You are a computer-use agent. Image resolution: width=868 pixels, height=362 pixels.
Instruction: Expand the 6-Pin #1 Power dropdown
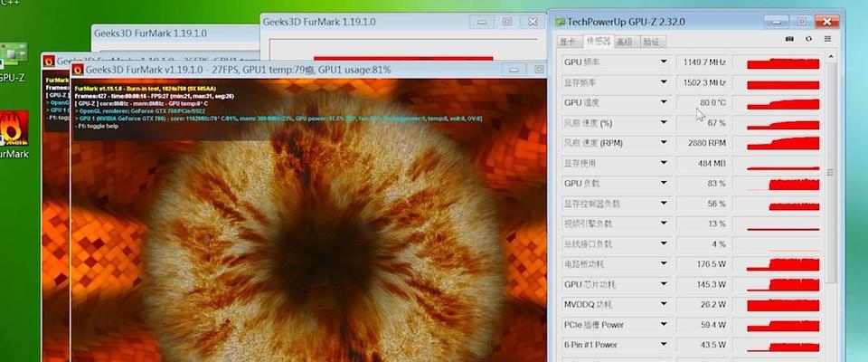[664, 345]
